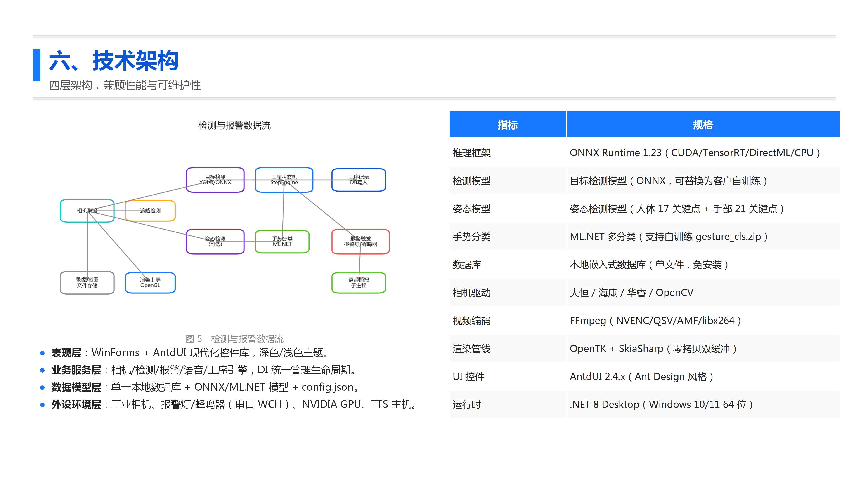Click the '报警触发 报警灯/蜂鸣器' red node
The image size is (868, 488).
pyautogui.click(x=361, y=242)
